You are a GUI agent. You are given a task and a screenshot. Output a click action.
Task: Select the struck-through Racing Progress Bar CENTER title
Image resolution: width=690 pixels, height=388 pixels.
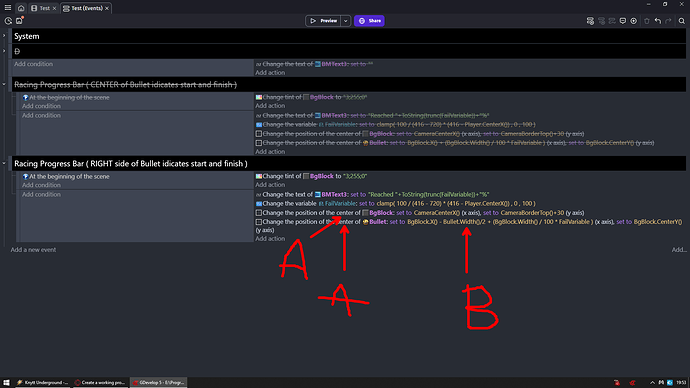(x=125, y=84)
